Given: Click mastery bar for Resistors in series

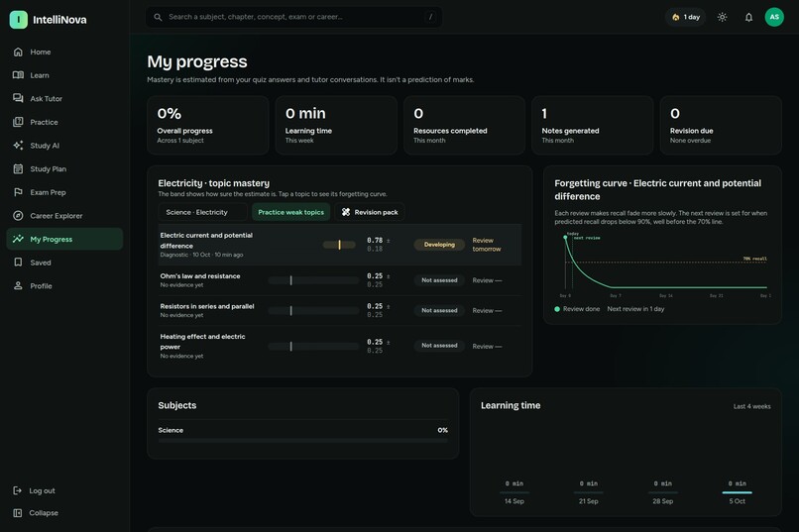Looking at the screenshot, I should coord(313,310).
